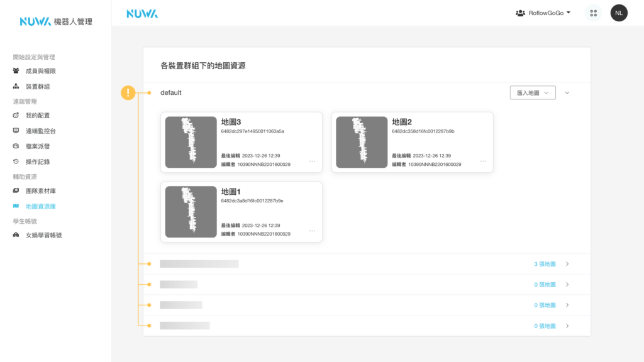
Task: Select map ID 6482dc297e14950011063a5a
Action: 253,131
